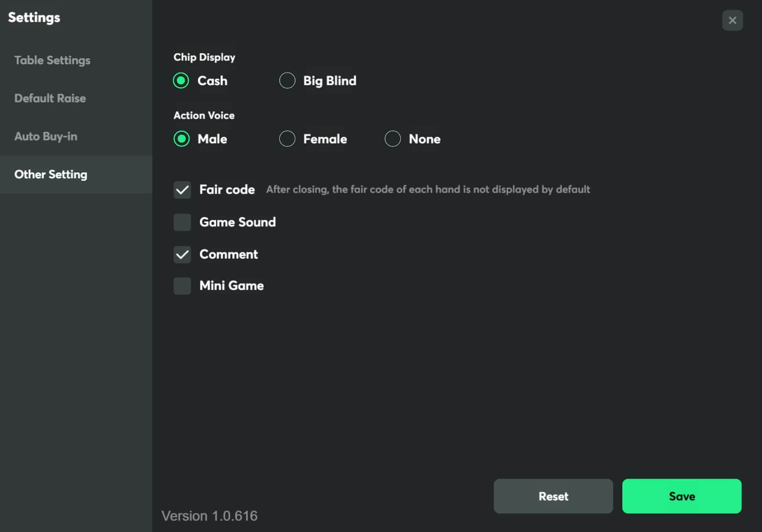Click the Action Voice section label
The image size is (762, 532).
point(204,116)
